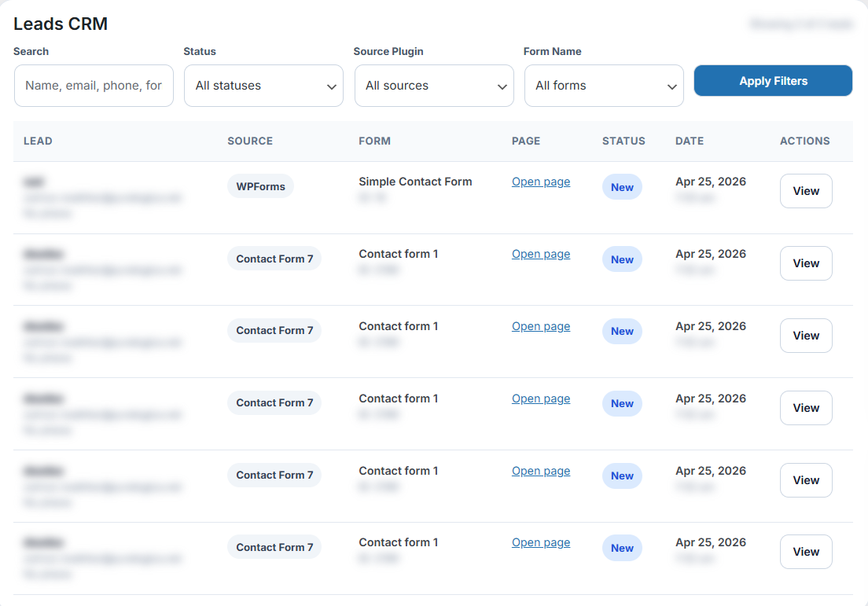Click the WPForms source badge
Viewport: 868px width, 606px height.
click(260, 186)
